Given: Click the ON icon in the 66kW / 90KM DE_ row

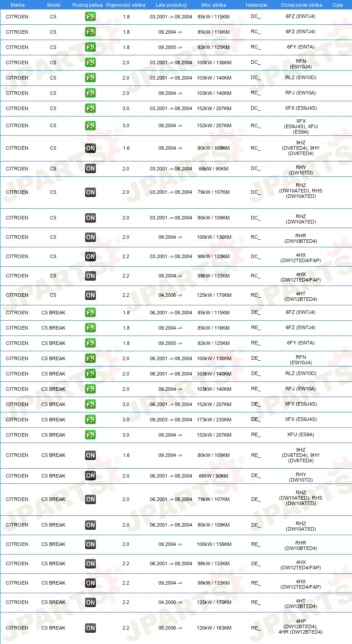Looking at the screenshot, I should (90, 476).
